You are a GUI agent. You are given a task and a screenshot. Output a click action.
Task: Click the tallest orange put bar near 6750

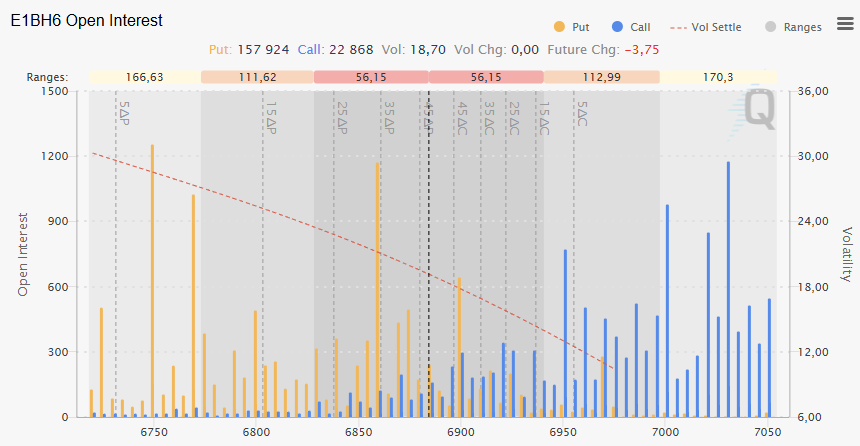pos(152,280)
